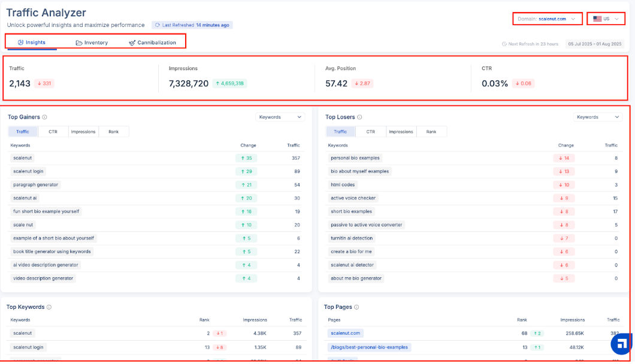Expand the Top Losers Keywords dropdown
Viewport: 635px width, 364px height.
coord(597,117)
